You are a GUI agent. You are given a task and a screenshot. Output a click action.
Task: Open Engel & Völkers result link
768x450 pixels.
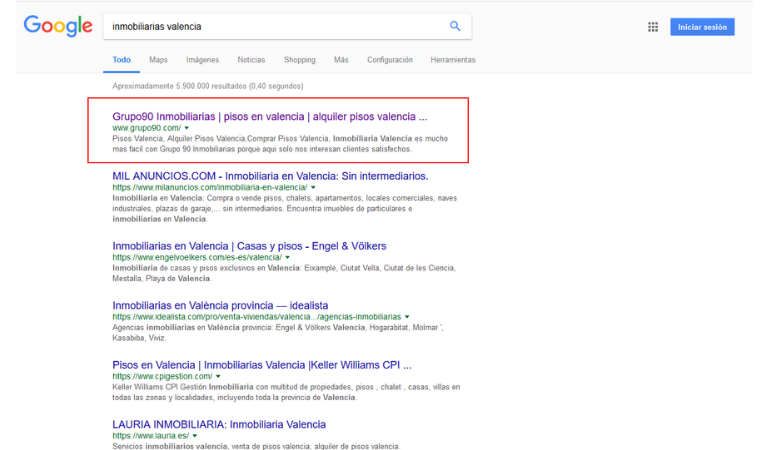249,246
